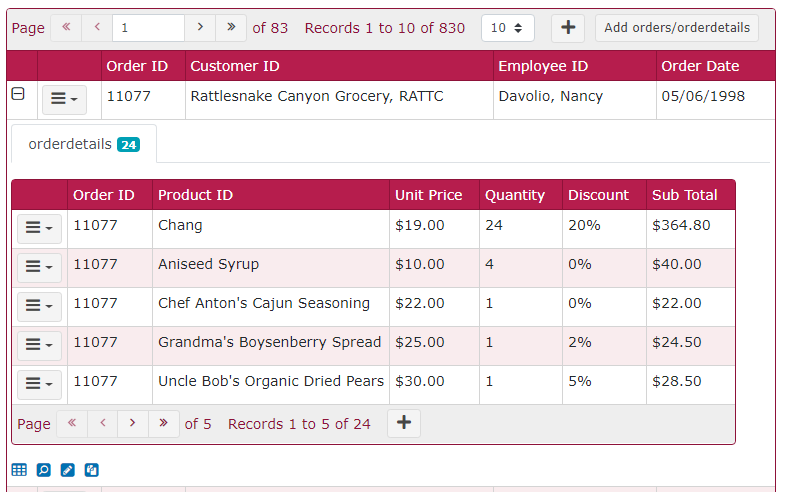
Task: Open row menu for Uncle Bob's Pears
Action: (39, 384)
